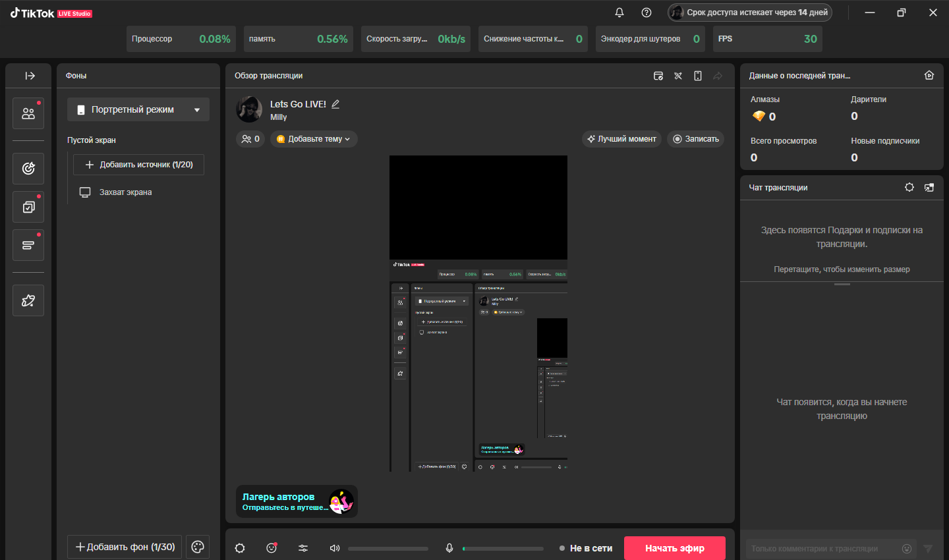Click the Лучший момент button
The image size is (949, 560).
tap(622, 139)
